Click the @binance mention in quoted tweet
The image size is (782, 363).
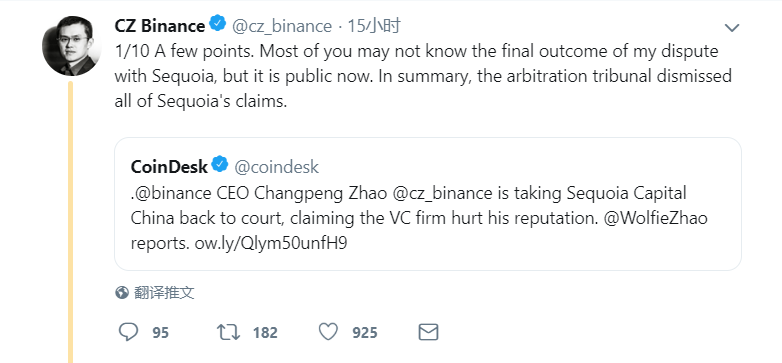pyautogui.click(x=173, y=192)
